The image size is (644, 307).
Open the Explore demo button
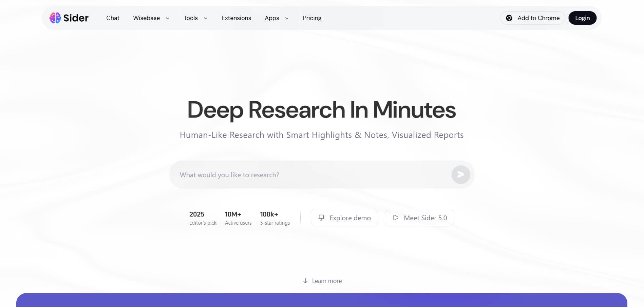(x=344, y=218)
